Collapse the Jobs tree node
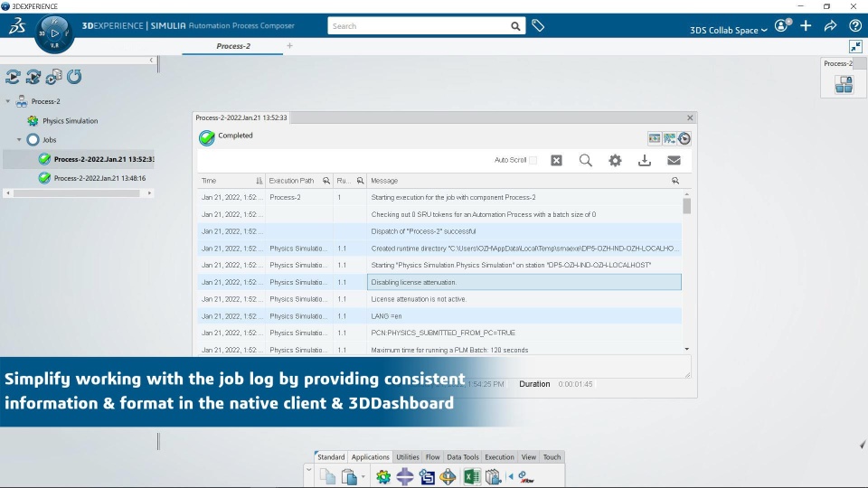868x488 pixels. (x=19, y=140)
